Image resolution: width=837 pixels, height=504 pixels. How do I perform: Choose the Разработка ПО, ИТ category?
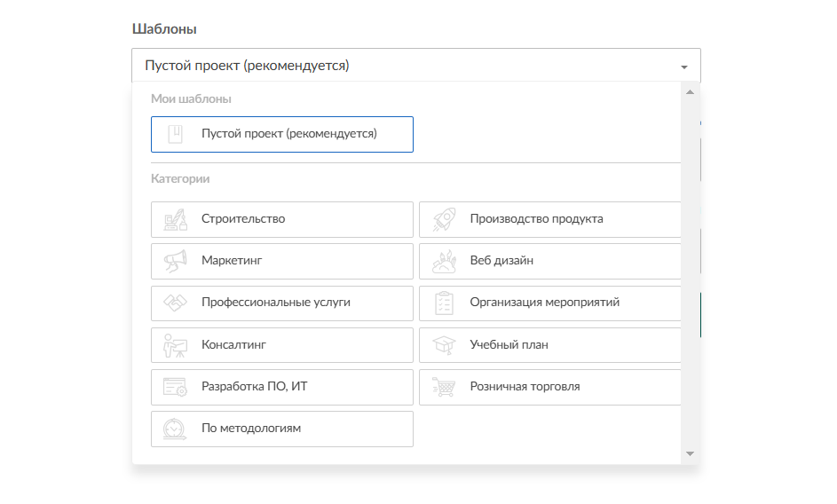pyautogui.click(x=282, y=387)
